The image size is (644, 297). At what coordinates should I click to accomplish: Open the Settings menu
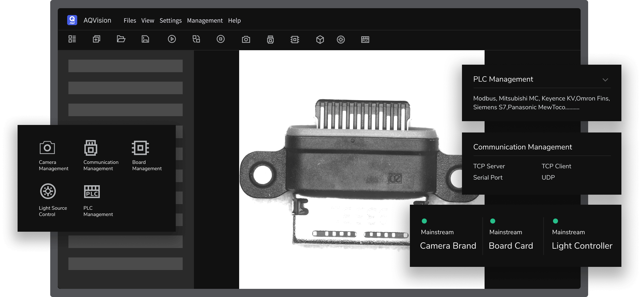170,21
